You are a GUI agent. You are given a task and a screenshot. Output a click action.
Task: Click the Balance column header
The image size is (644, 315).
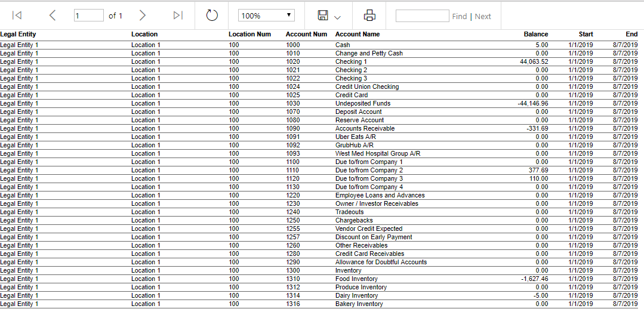[536, 35]
